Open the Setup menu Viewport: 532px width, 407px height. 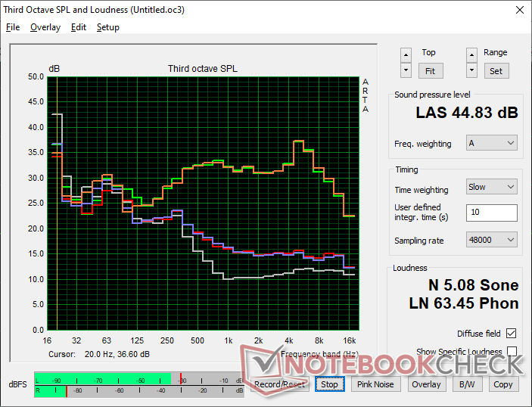coord(108,27)
